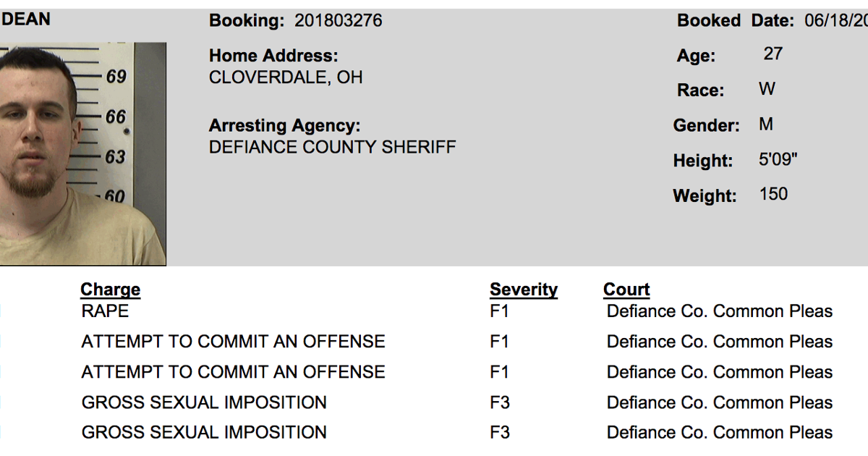Click the Height value 5'09"
868x456 pixels.
tap(778, 159)
